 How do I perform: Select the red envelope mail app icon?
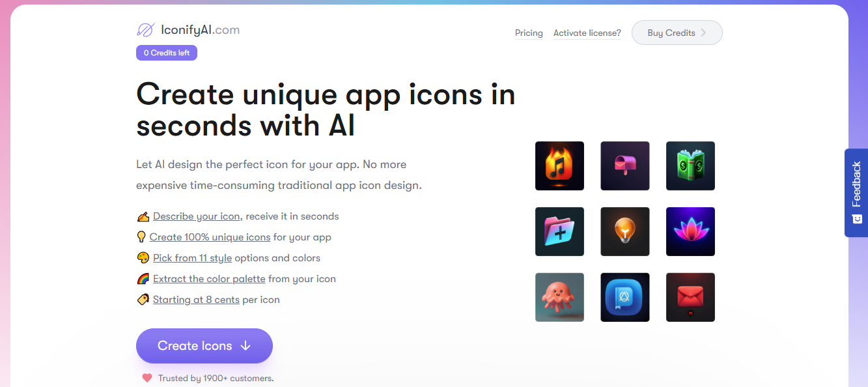click(690, 297)
